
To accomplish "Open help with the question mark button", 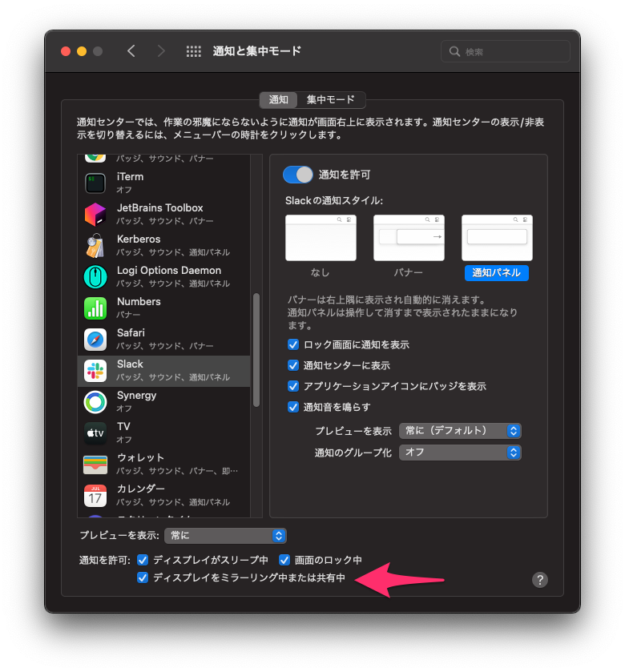I will coord(540,580).
